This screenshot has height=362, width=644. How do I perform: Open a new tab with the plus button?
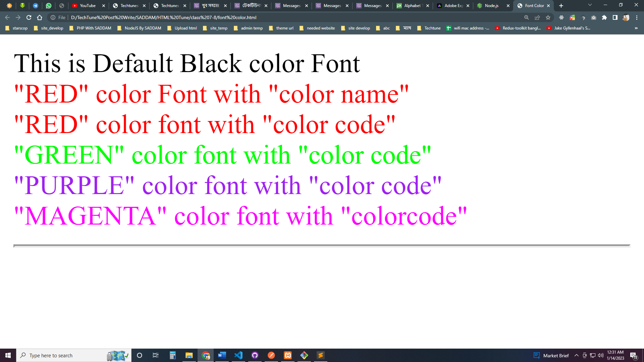561,6
